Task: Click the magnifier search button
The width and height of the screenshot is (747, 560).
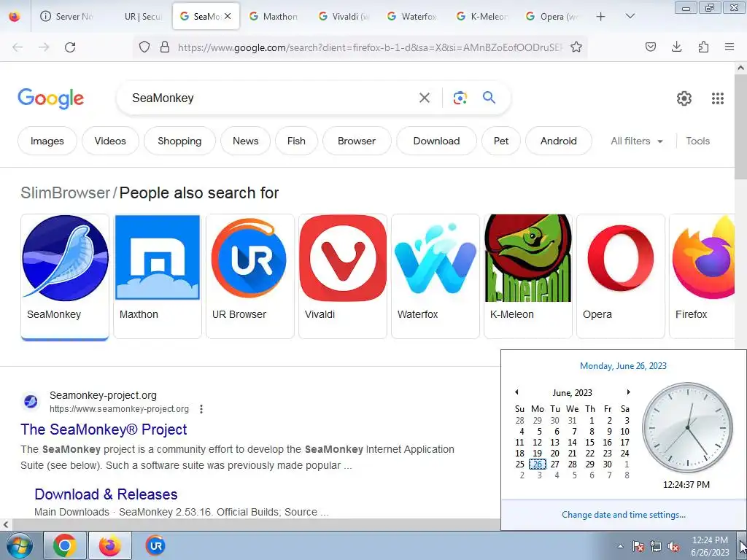Action: click(x=489, y=98)
